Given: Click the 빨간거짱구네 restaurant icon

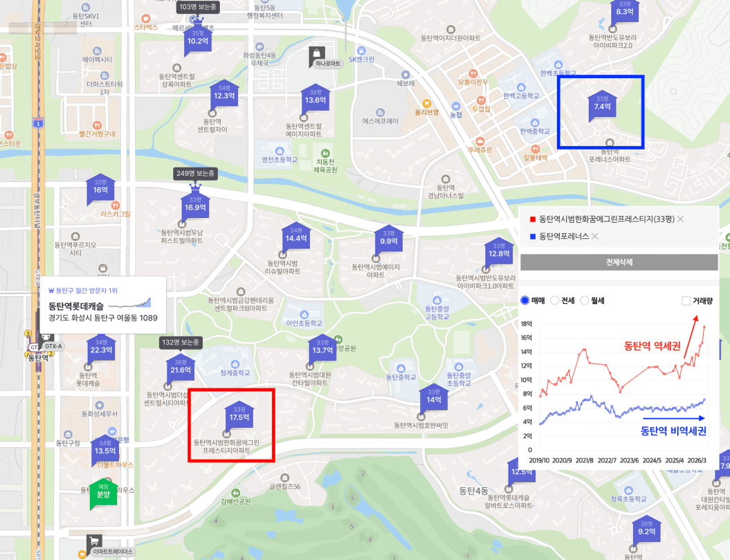Looking at the screenshot, I should 97,125.
